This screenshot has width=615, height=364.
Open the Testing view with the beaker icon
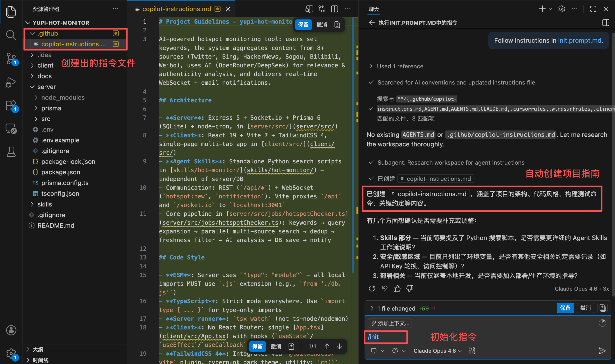[11, 152]
